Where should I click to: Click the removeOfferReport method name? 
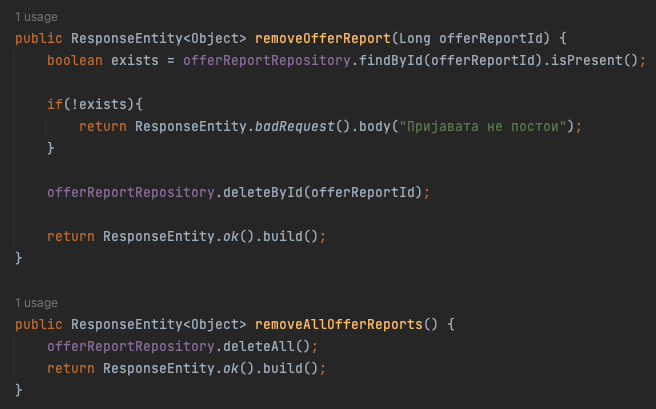click(x=324, y=38)
